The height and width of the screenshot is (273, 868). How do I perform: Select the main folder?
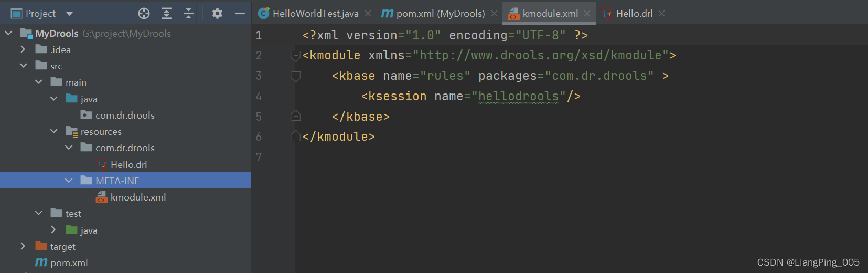tap(76, 82)
